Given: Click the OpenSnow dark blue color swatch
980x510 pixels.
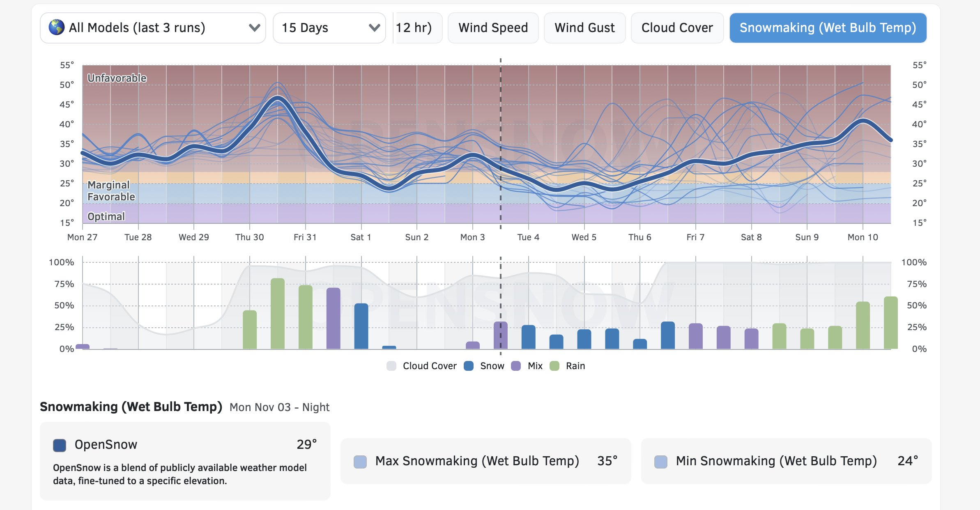Looking at the screenshot, I should click(x=60, y=445).
